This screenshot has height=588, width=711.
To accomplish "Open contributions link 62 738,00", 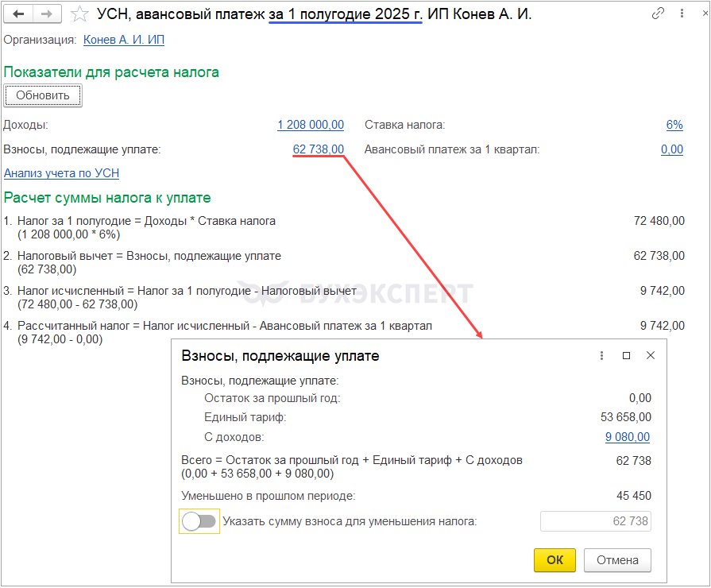I will pos(319,149).
